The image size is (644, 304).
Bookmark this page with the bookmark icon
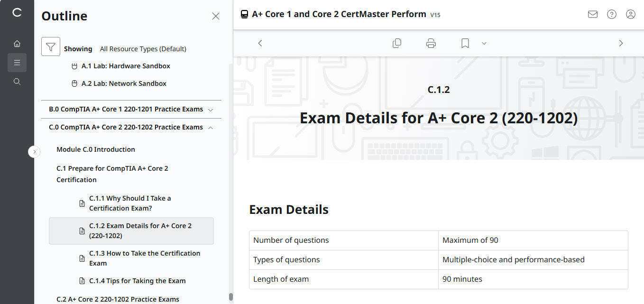pos(464,43)
